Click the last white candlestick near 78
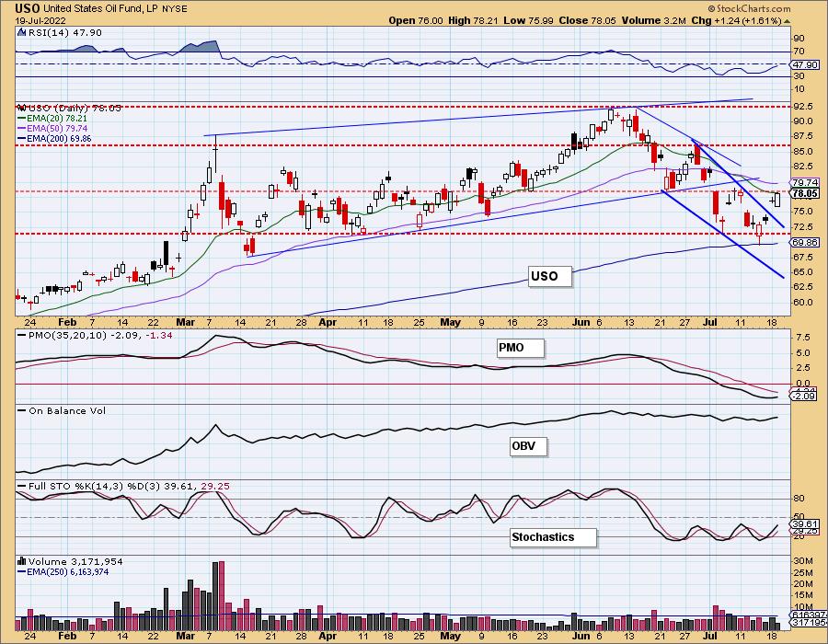The height and width of the screenshot is (644, 828). click(x=777, y=200)
